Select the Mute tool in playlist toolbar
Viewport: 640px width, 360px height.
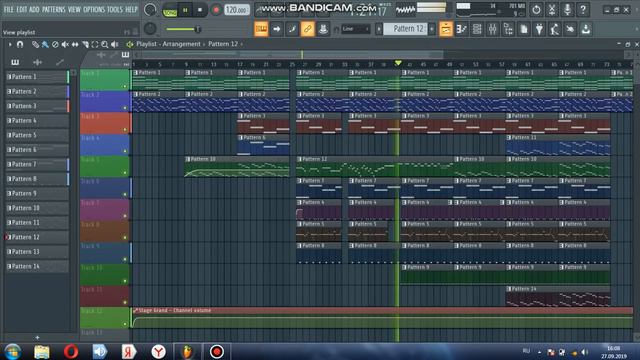[x=65, y=44]
